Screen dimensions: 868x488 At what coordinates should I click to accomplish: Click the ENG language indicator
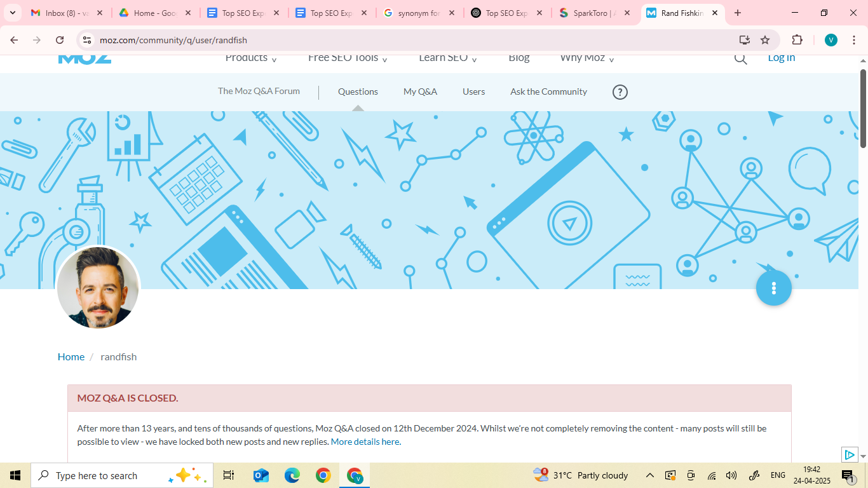tap(778, 475)
